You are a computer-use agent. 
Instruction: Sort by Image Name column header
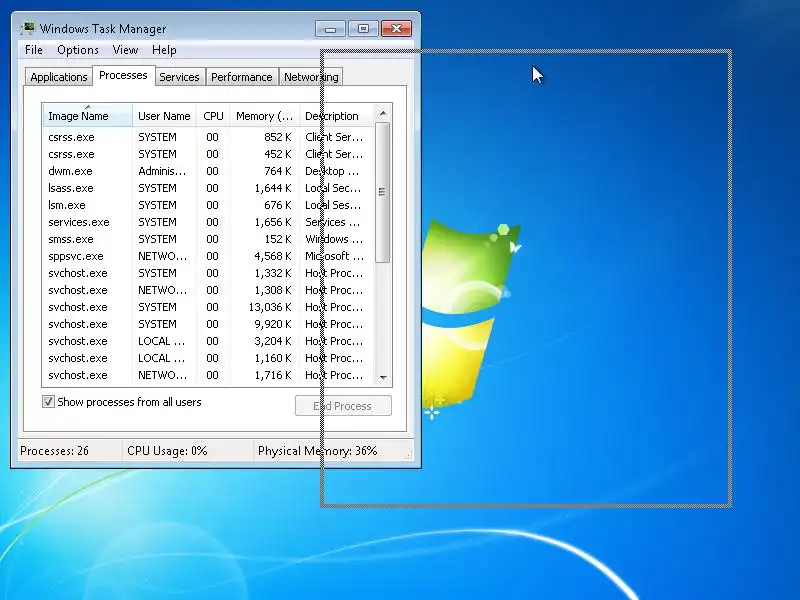pyautogui.click(x=88, y=116)
